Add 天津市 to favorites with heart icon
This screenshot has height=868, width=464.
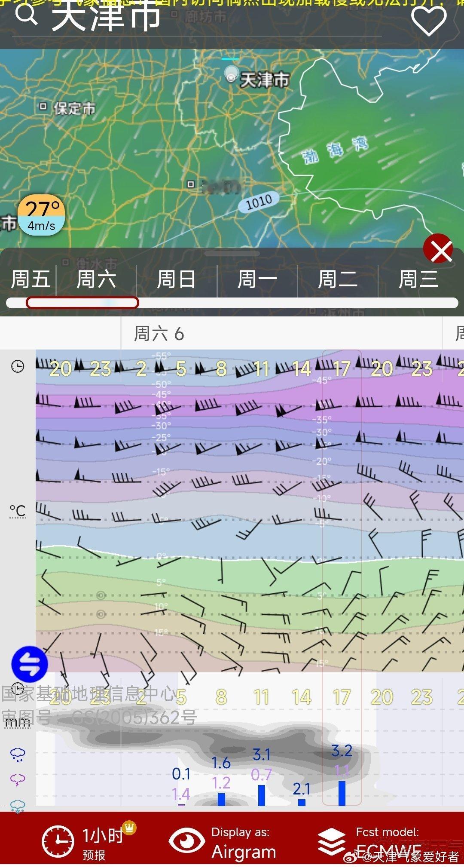tap(429, 20)
